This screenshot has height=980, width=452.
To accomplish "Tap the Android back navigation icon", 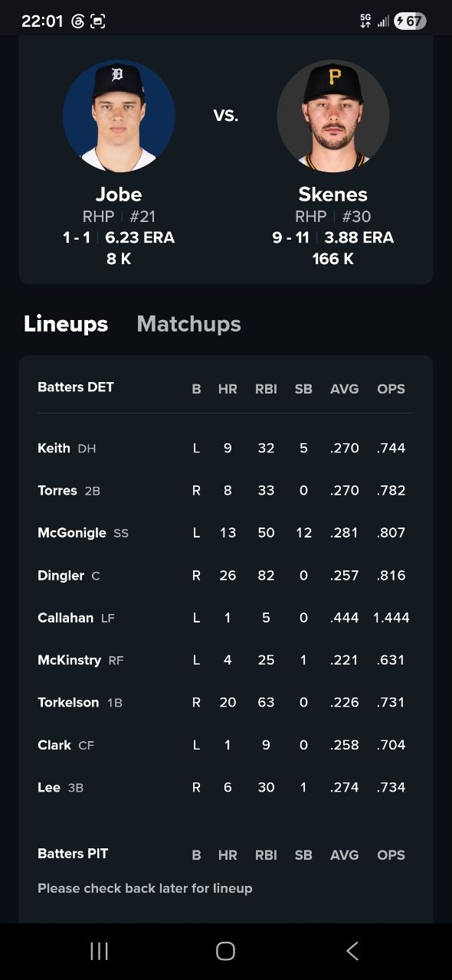I will point(352,951).
